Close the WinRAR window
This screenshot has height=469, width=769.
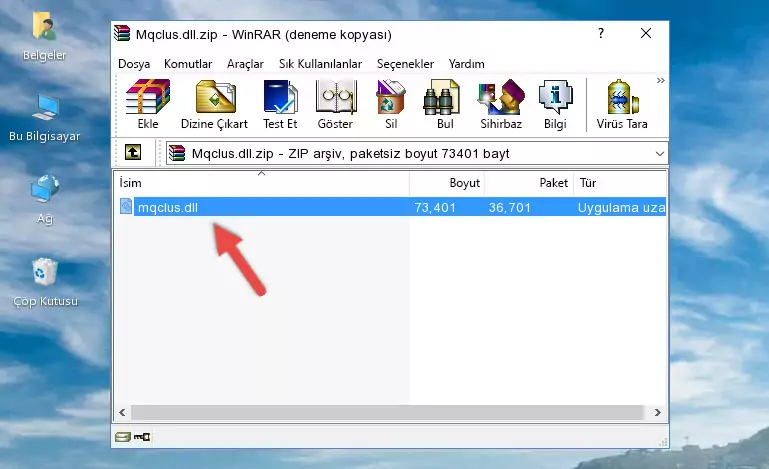click(x=646, y=33)
